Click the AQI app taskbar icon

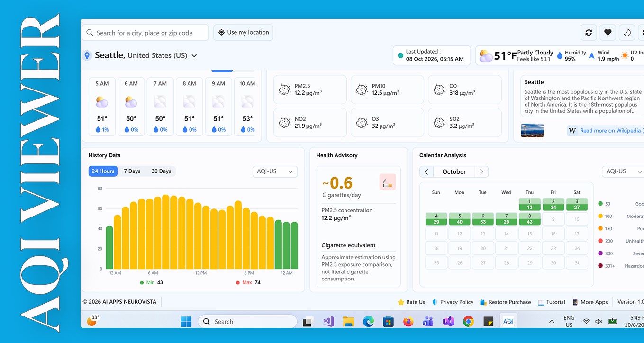coord(508,322)
